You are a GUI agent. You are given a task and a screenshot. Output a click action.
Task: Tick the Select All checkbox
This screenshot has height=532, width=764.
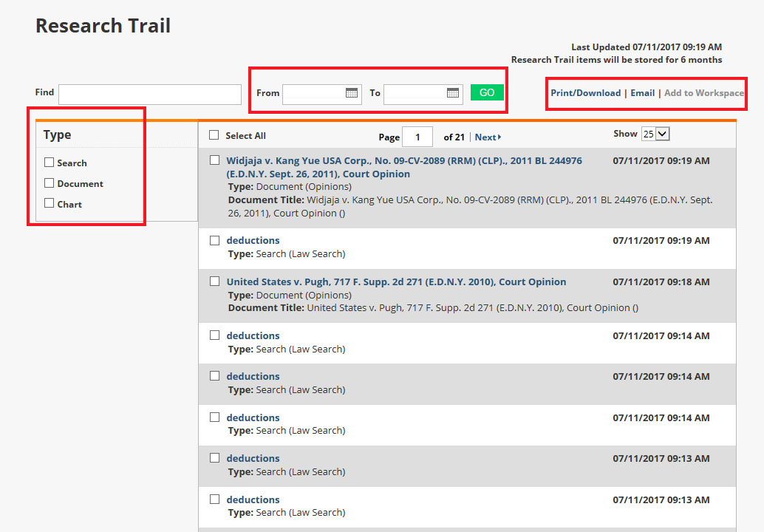pyautogui.click(x=214, y=135)
